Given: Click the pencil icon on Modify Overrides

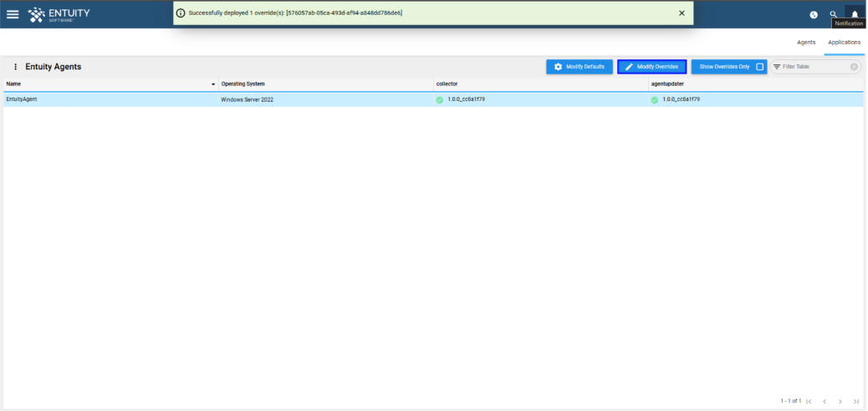Looking at the screenshot, I should click(x=629, y=67).
